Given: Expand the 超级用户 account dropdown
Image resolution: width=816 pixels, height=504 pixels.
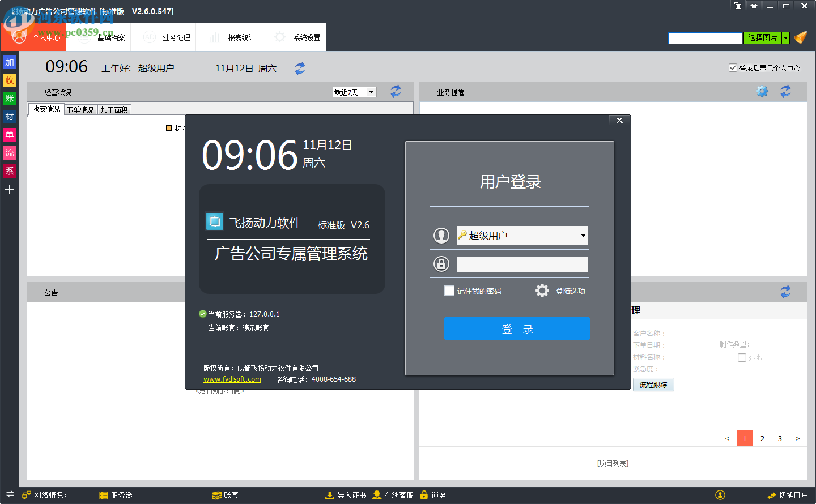Looking at the screenshot, I should coord(583,235).
